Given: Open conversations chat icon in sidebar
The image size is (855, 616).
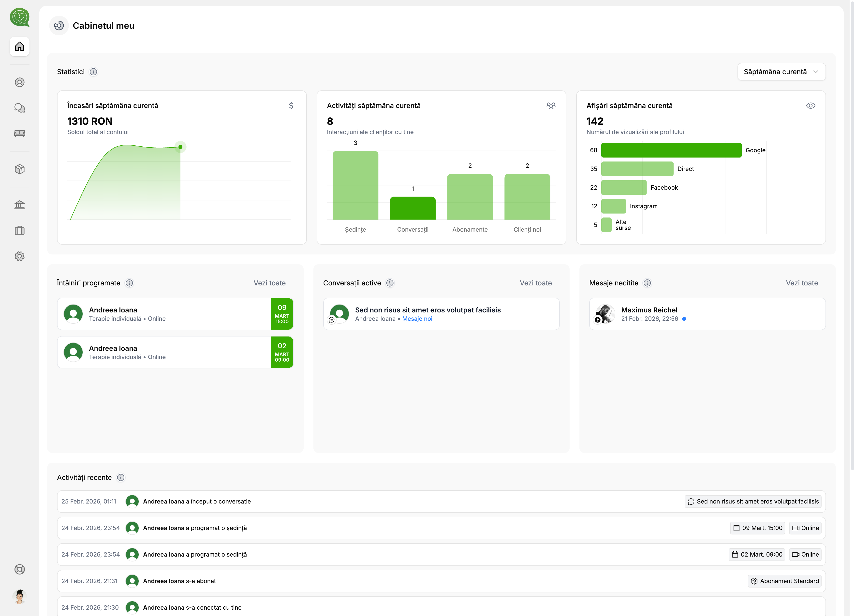Looking at the screenshot, I should (x=20, y=108).
